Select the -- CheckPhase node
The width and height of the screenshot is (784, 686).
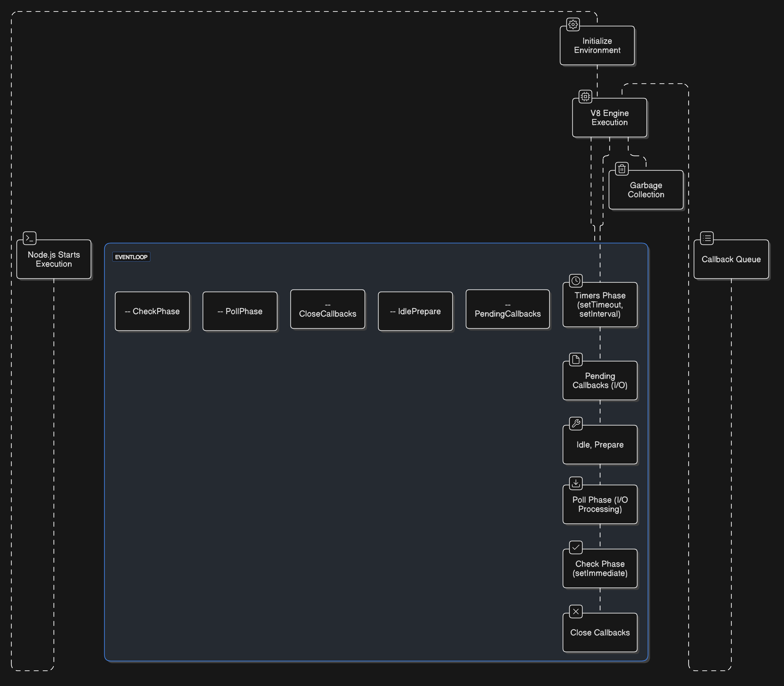(x=152, y=311)
